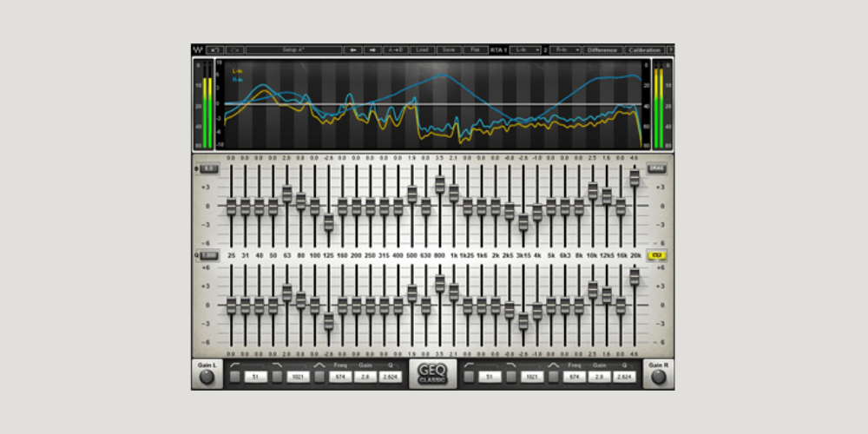The image size is (868, 434).
Task: Click the upper 800 Hz fader handle
Action: [440, 184]
